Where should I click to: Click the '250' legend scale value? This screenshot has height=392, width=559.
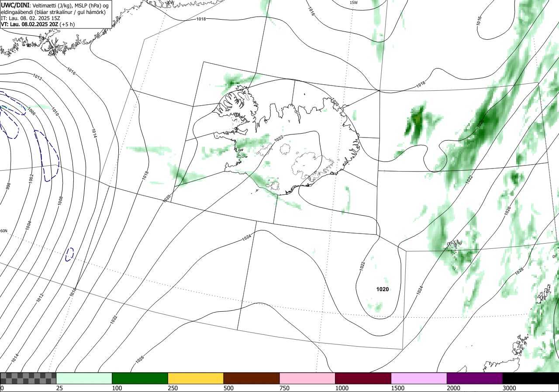[173, 388]
